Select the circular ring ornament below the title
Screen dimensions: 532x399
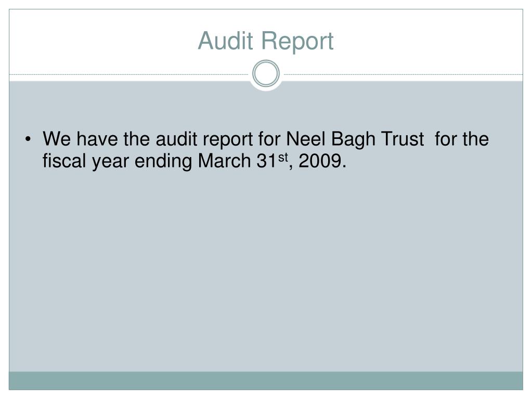266,74
